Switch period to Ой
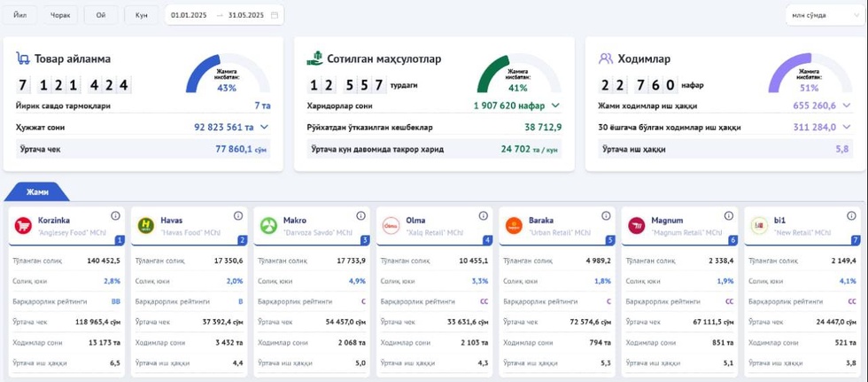The width and height of the screenshot is (868, 382). click(x=100, y=15)
